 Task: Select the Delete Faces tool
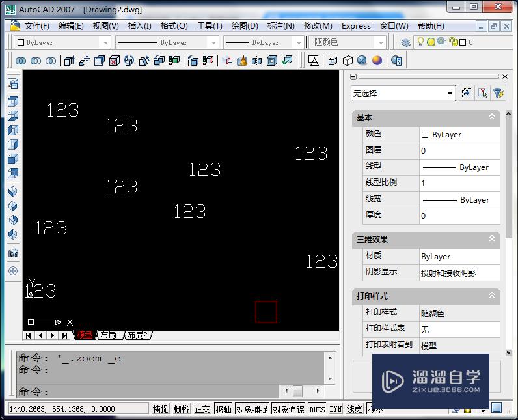coord(115,61)
